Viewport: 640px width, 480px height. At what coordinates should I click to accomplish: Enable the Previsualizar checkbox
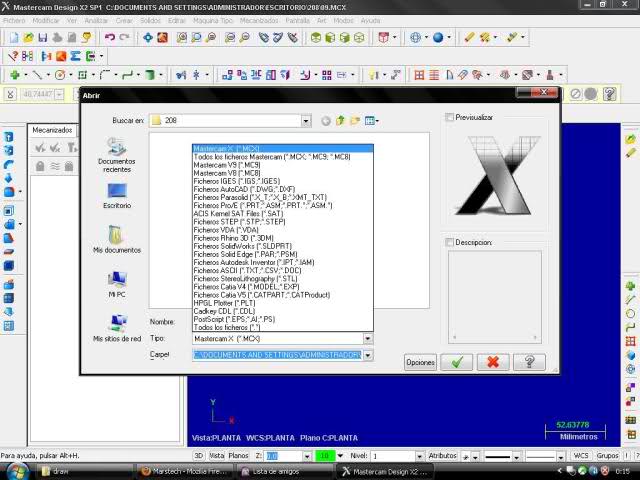coord(449,117)
